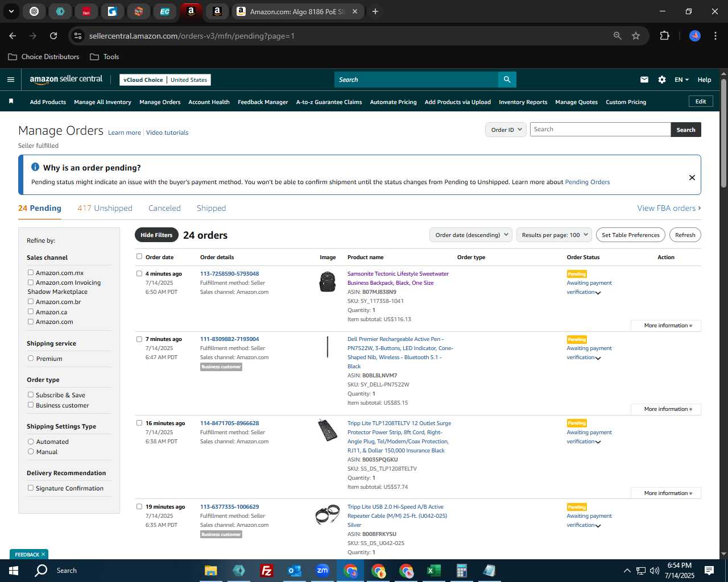Viewport: 728px width, 582px height.
Task: Switch to the Shipped tab
Action: (211, 208)
